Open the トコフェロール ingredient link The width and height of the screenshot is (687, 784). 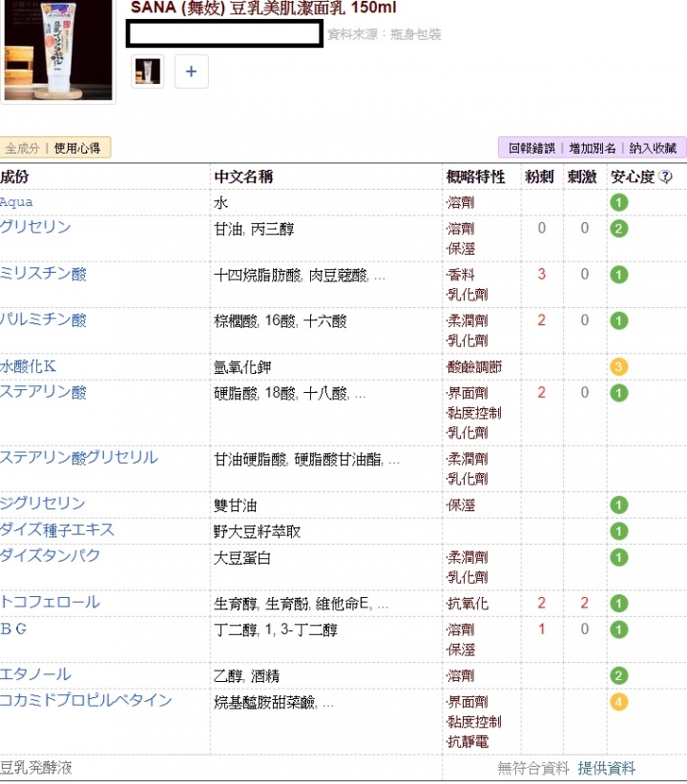pos(50,602)
